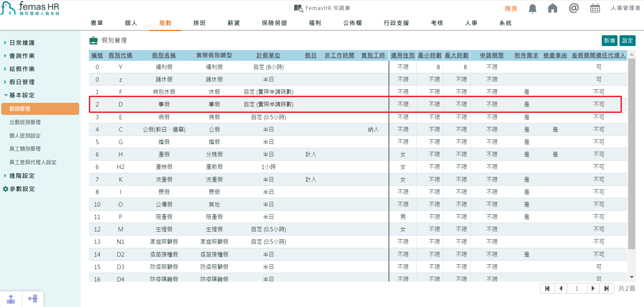Open the calendar icon near the top right
Screen dimensions: 644x307
[x=595, y=8]
